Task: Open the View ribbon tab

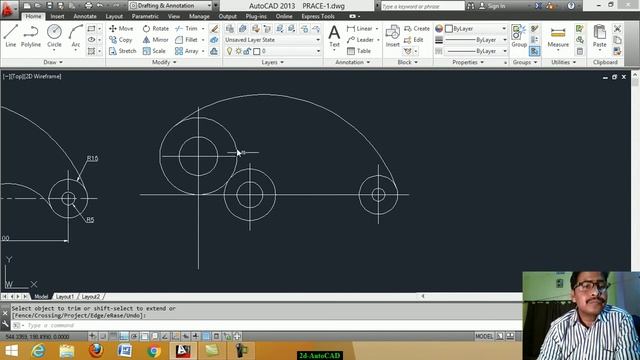Action: pos(174,16)
